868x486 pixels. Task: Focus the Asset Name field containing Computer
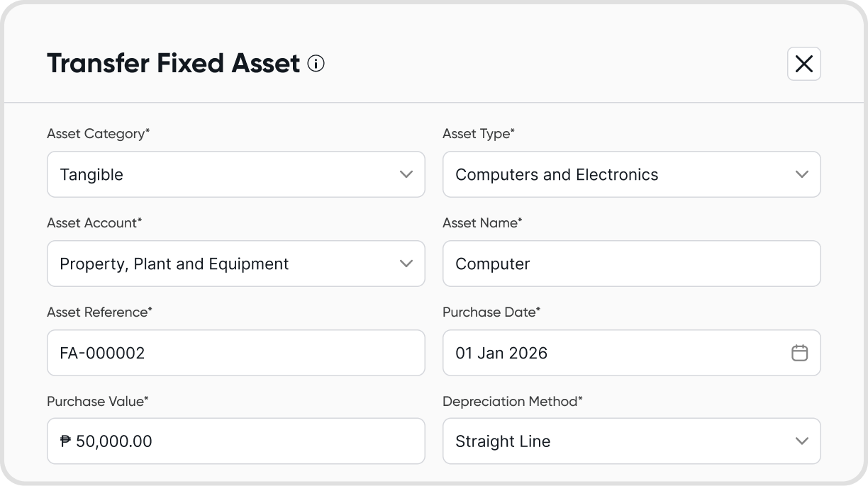631,264
